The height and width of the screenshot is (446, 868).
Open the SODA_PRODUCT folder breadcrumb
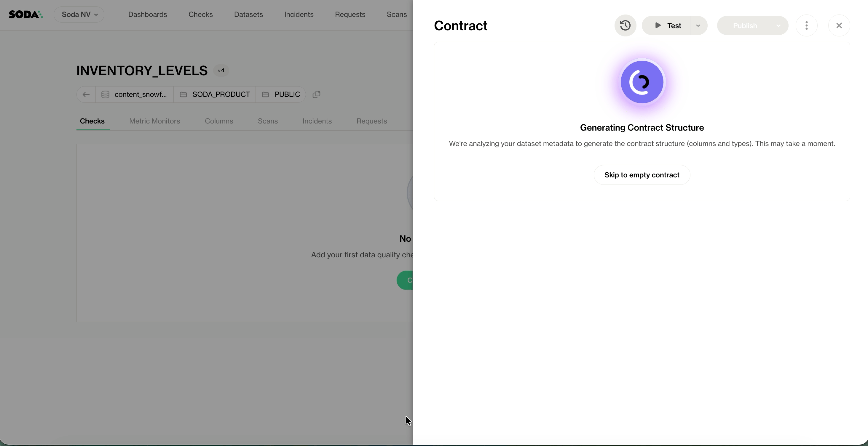coord(215,94)
